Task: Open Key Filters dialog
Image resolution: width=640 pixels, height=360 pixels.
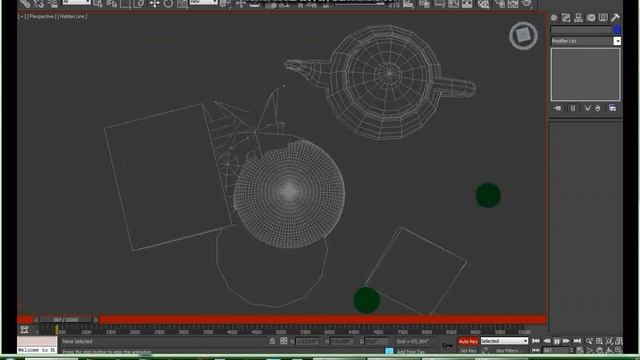Action: click(507, 351)
